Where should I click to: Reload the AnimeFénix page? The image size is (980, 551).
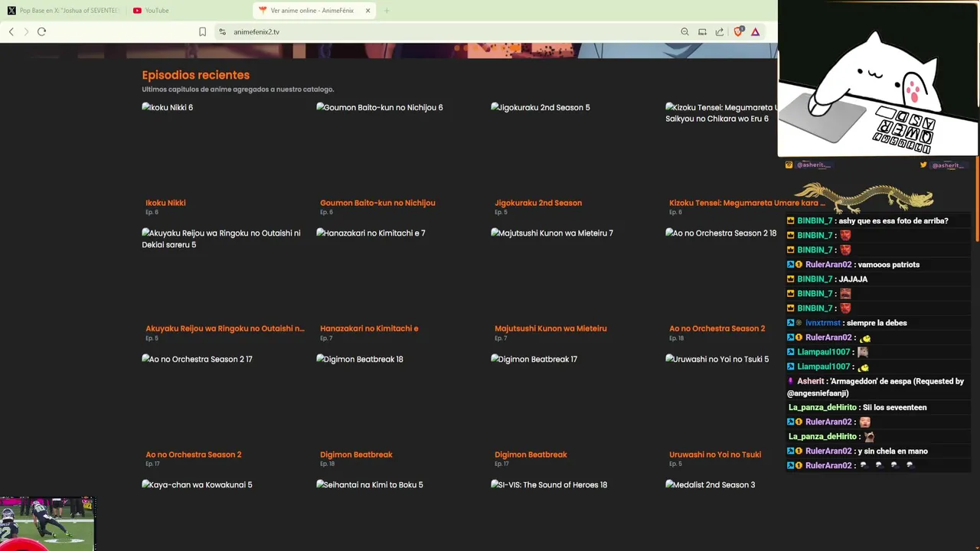point(41,31)
